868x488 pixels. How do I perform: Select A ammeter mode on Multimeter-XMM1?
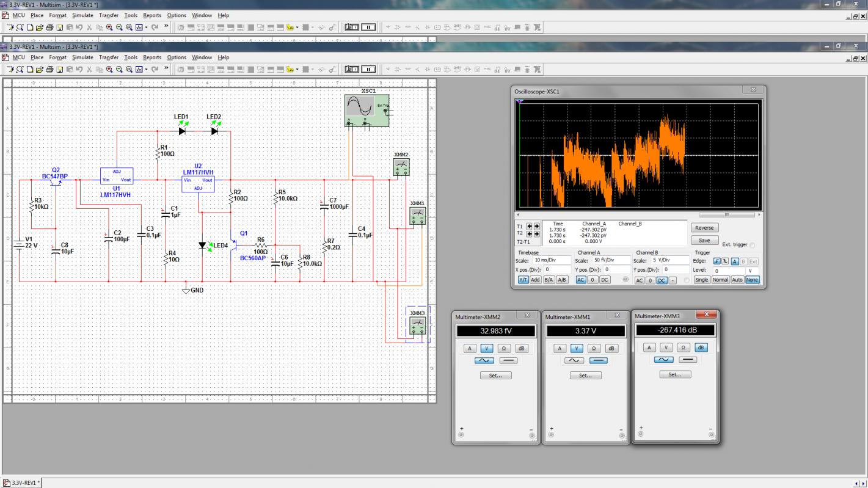[559, 349]
